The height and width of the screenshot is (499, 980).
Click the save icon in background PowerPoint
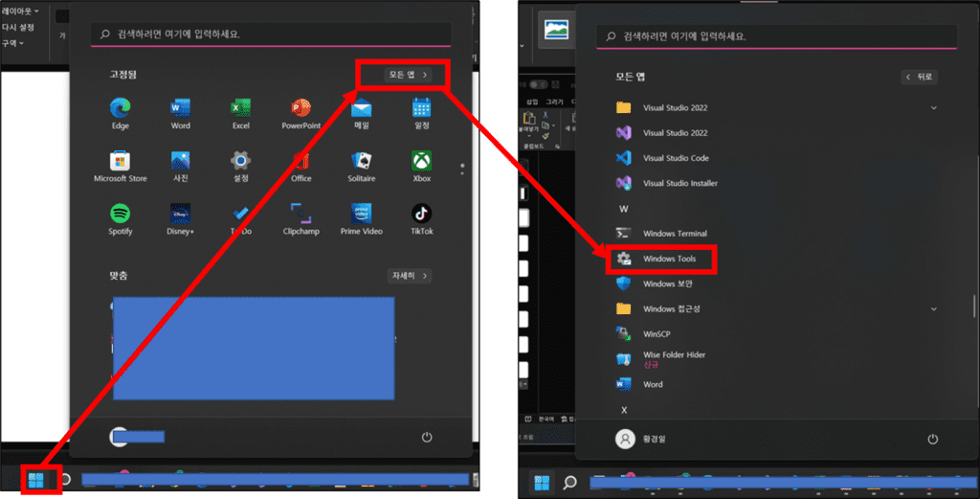click(555, 84)
